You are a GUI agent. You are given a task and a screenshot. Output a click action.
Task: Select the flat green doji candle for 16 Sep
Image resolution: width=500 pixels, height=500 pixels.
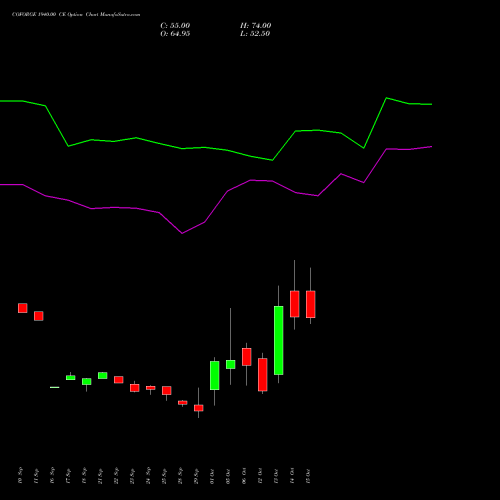(55, 387)
